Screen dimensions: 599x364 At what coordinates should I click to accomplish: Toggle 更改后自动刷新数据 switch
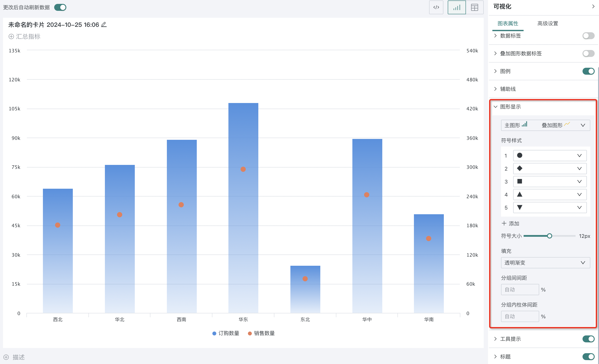click(x=60, y=7)
